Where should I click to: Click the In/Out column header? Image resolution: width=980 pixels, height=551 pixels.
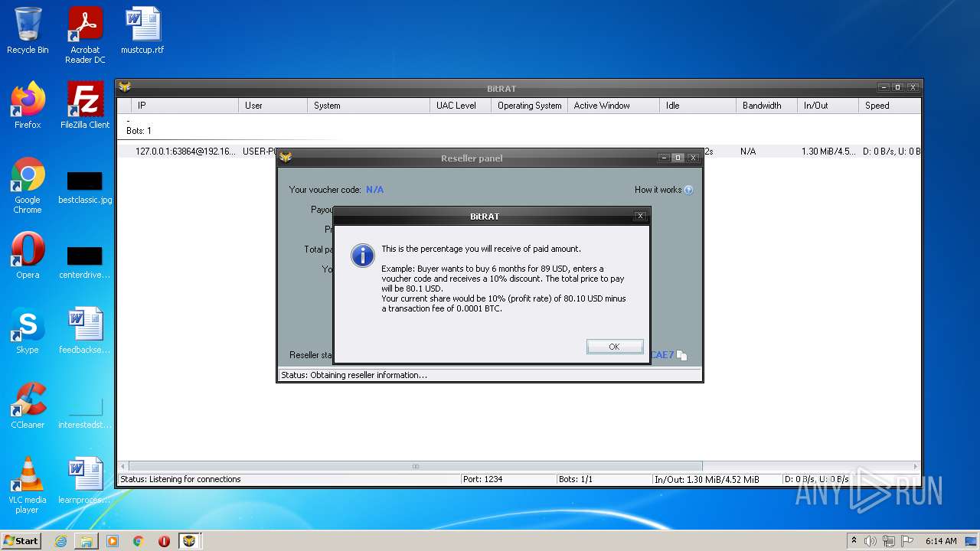[828, 106]
